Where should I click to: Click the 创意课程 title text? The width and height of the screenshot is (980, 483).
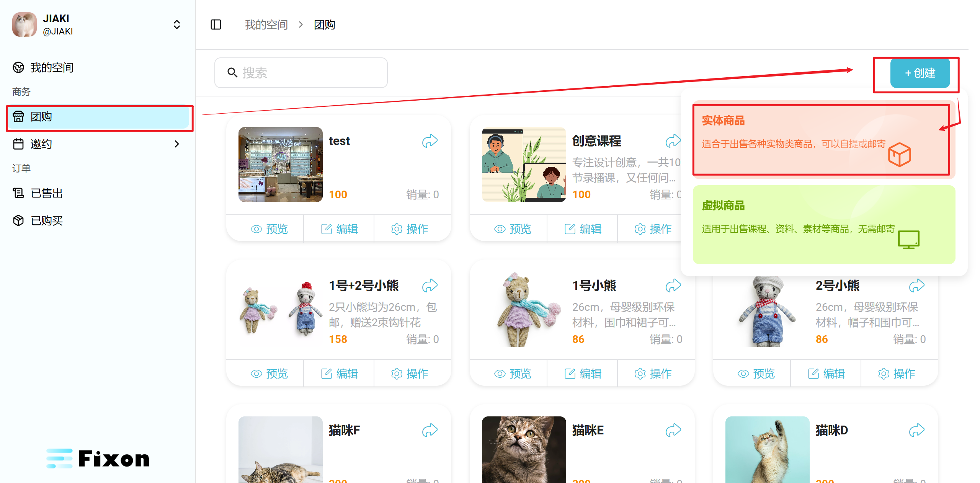(x=596, y=141)
